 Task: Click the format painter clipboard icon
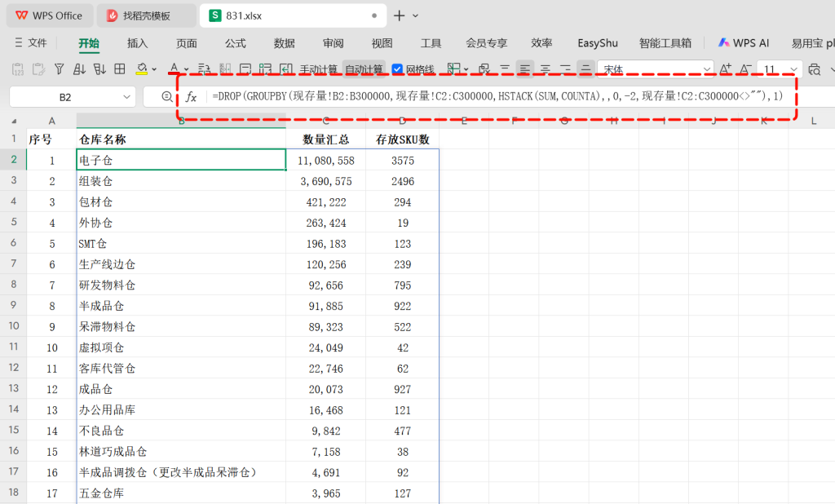[x=38, y=69]
